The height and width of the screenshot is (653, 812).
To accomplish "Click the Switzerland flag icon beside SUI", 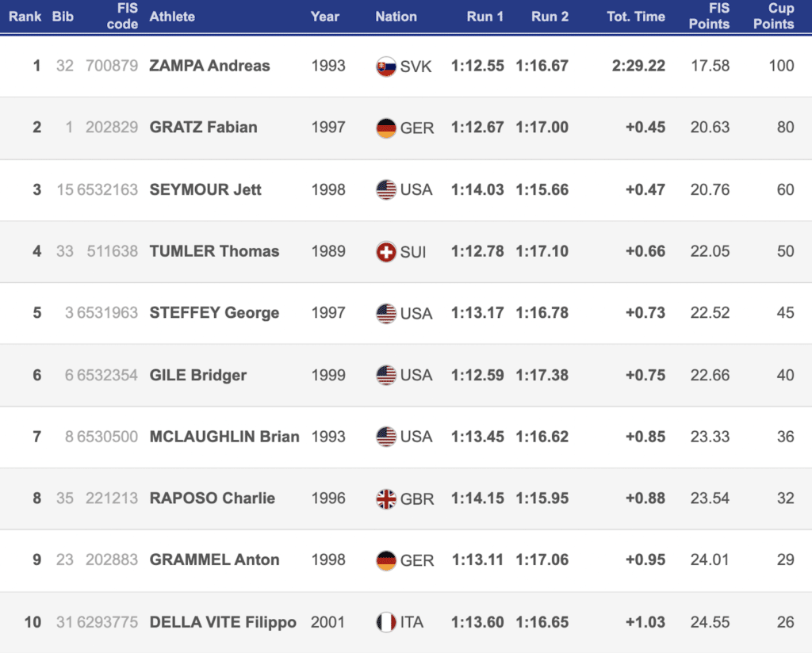I will coord(385,252).
